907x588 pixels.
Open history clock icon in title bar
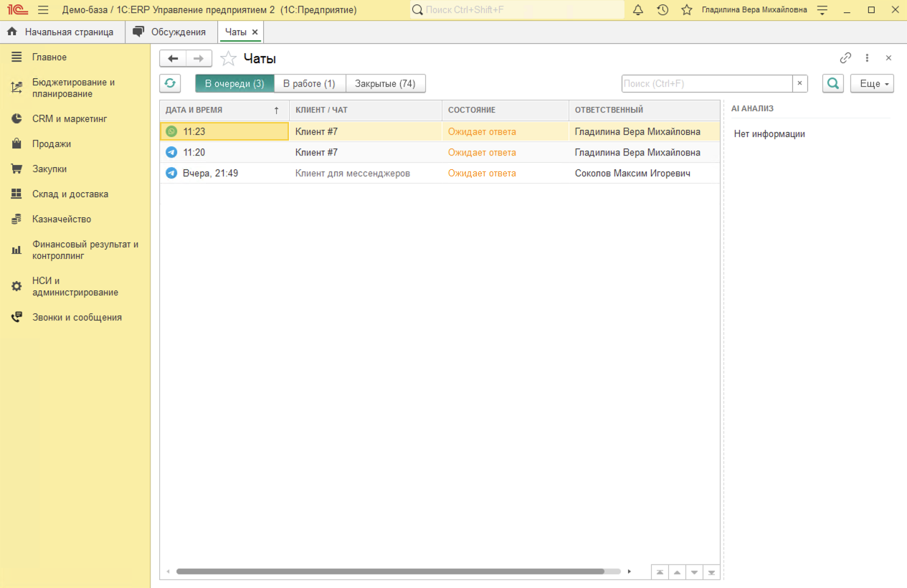[663, 10]
